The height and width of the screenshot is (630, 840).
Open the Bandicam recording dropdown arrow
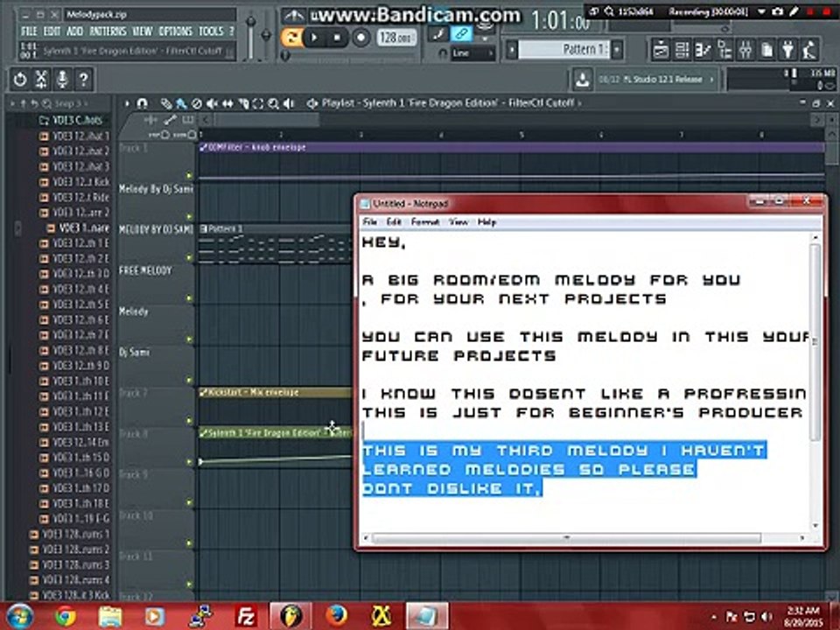pos(762,11)
